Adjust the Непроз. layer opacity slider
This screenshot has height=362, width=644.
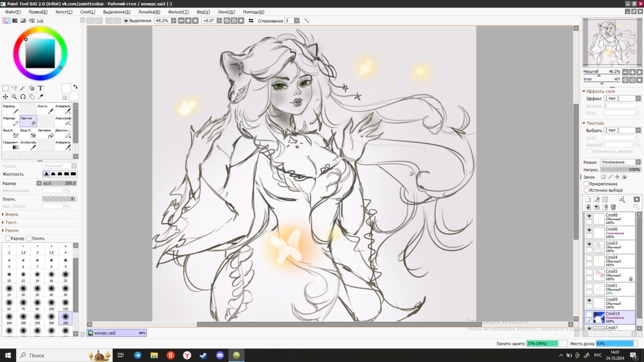620,170
